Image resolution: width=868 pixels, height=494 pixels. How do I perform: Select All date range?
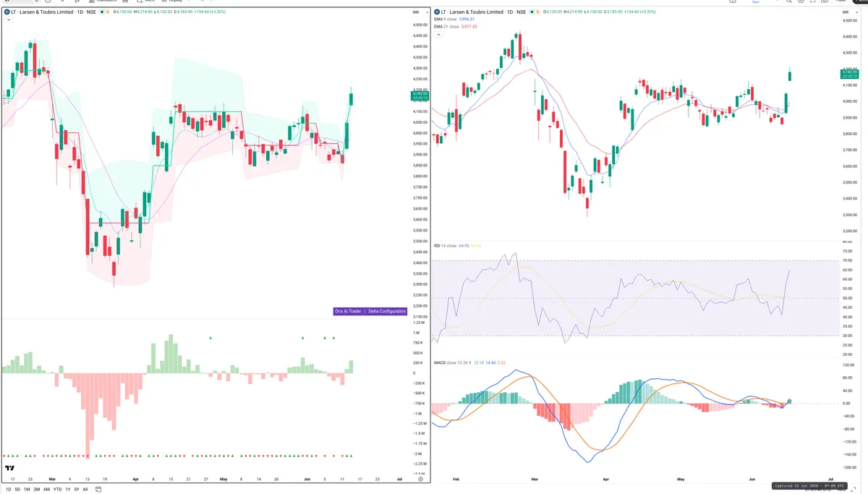click(x=85, y=490)
